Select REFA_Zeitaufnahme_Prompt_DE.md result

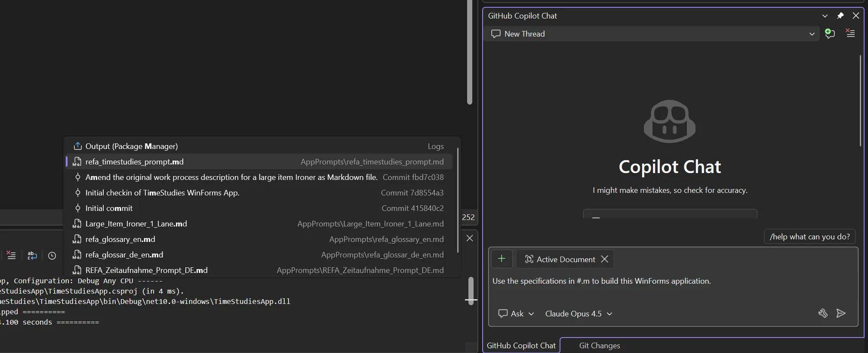tap(260, 270)
